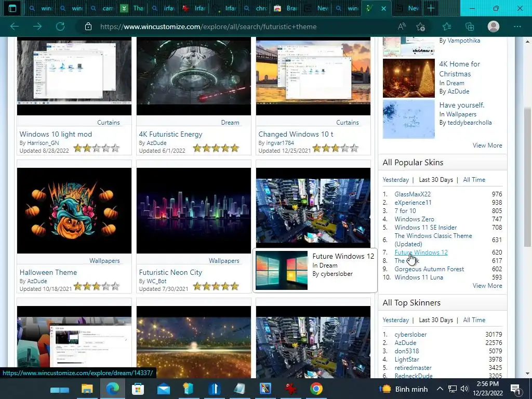Switch to the last 'New' tab
This screenshot has height=399, width=532.
coord(407,8)
